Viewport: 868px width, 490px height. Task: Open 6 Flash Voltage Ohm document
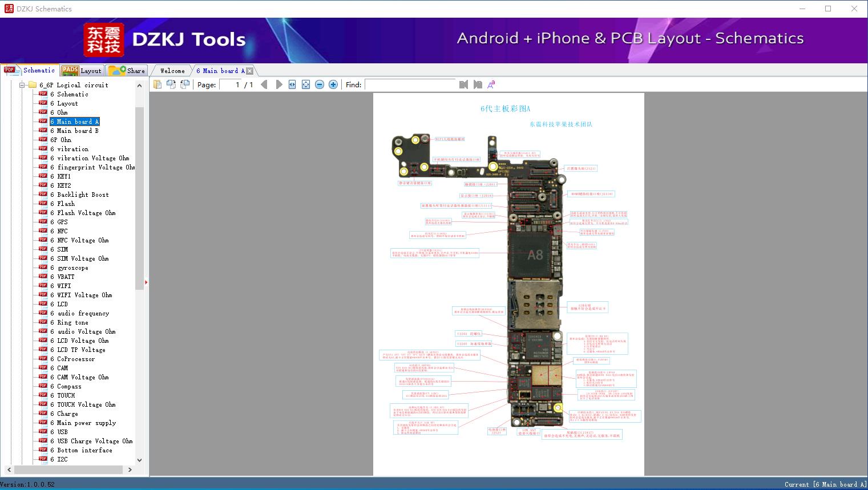click(83, 213)
